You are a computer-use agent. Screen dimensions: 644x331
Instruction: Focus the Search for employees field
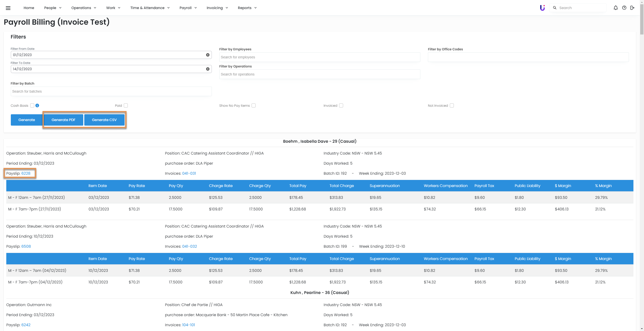(x=319, y=57)
